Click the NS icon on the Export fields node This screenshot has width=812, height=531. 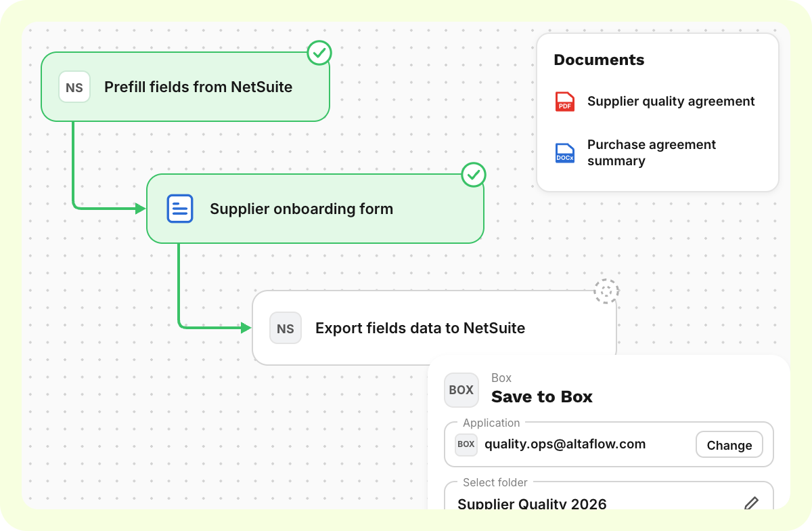[x=286, y=328]
